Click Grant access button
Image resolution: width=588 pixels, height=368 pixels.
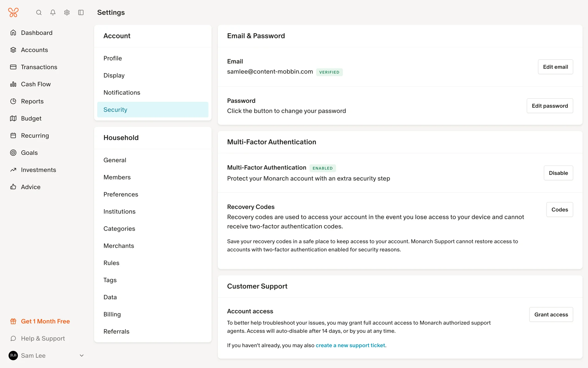(551, 315)
